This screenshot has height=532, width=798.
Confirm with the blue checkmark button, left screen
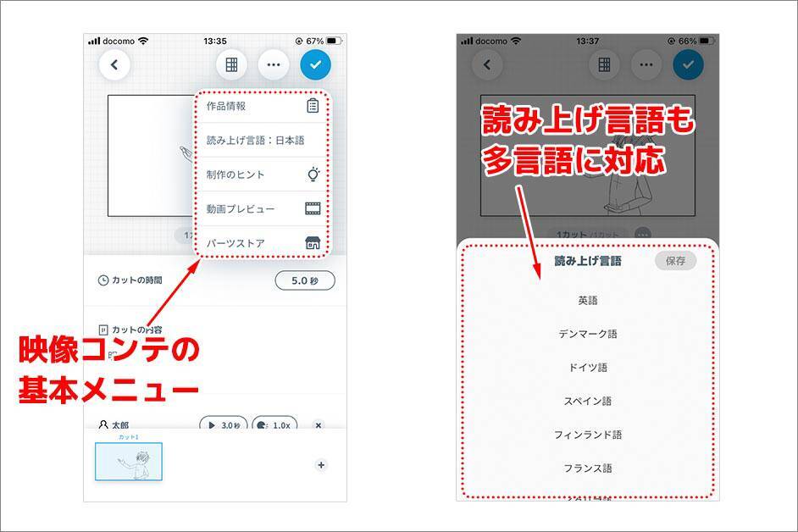tap(315, 64)
